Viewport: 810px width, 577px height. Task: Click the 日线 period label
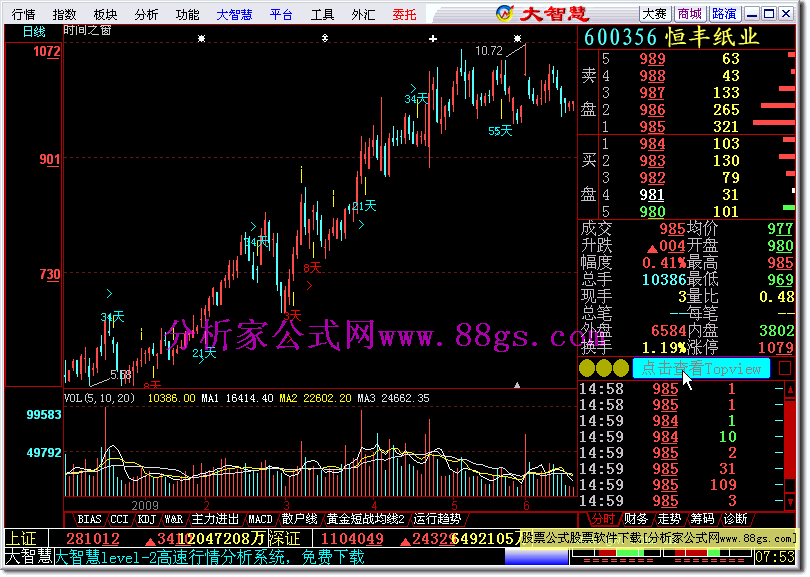[34, 32]
